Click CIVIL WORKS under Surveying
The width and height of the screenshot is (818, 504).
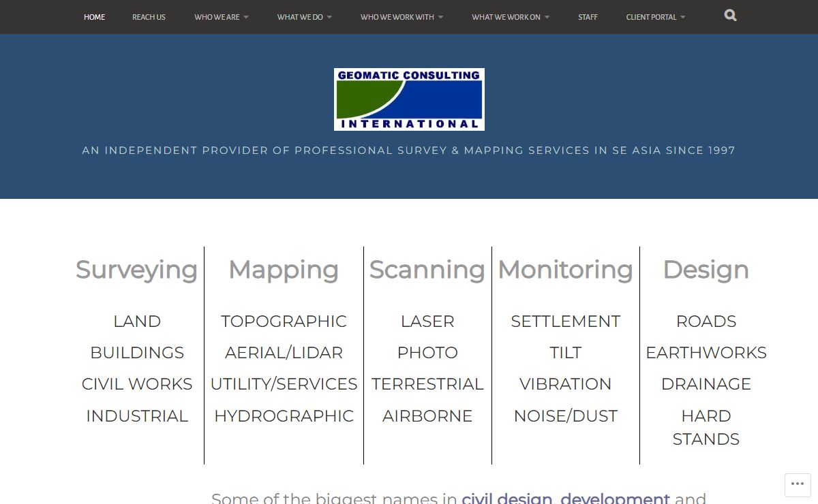[137, 384]
